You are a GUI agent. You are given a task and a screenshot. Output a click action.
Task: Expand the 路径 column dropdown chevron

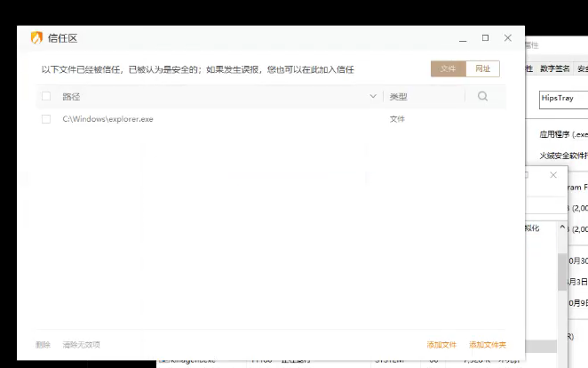coord(373,96)
